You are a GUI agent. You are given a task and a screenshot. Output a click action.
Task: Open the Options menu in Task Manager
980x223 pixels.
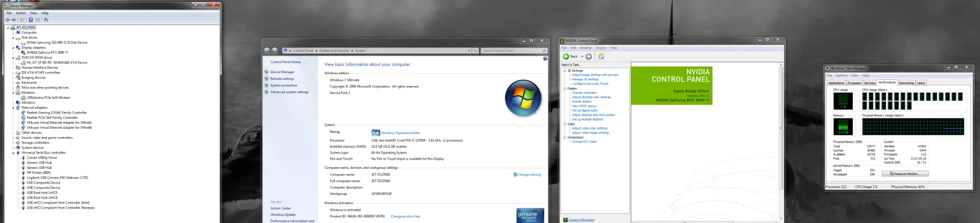pos(842,76)
